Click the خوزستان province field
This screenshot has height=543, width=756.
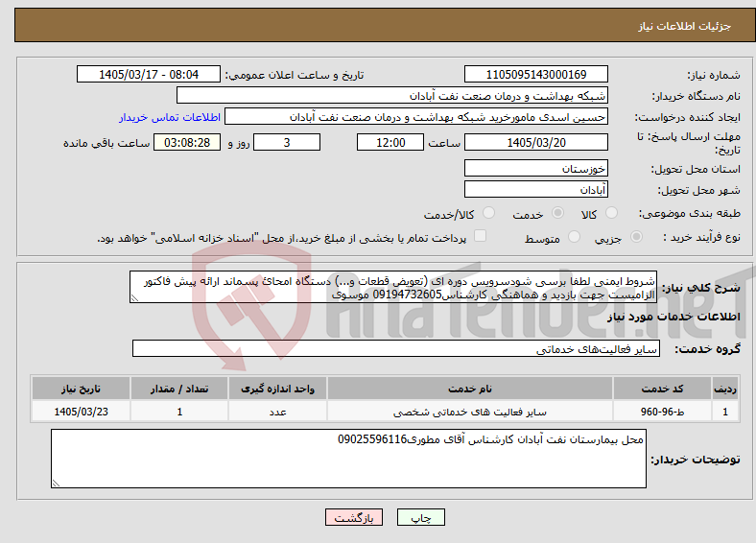tap(536, 168)
